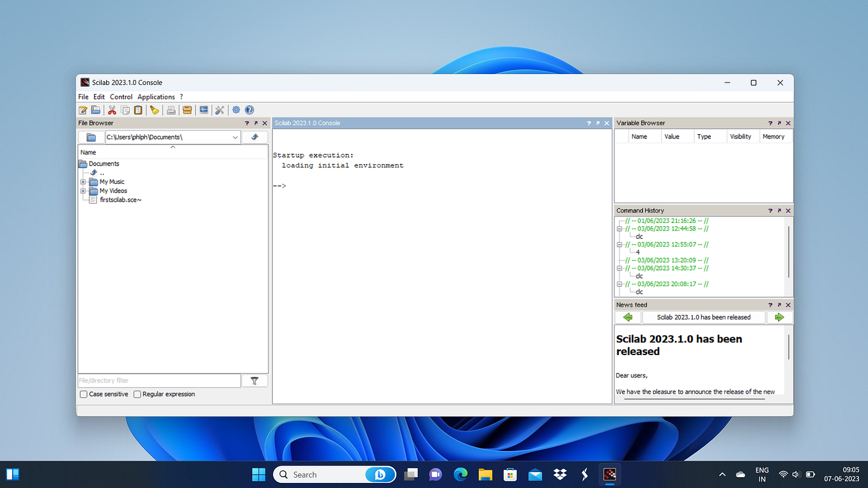Select the firstscilab.sce~ file
Image resolution: width=868 pixels, height=488 pixels.
[121, 200]
